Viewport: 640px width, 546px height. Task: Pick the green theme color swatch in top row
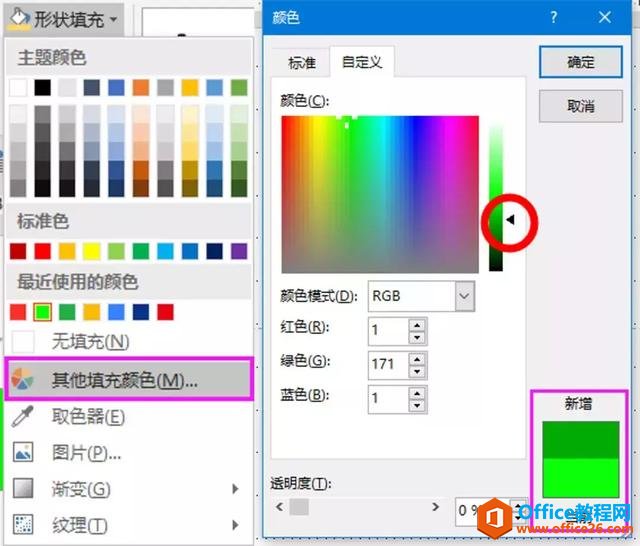coord(239,87)
